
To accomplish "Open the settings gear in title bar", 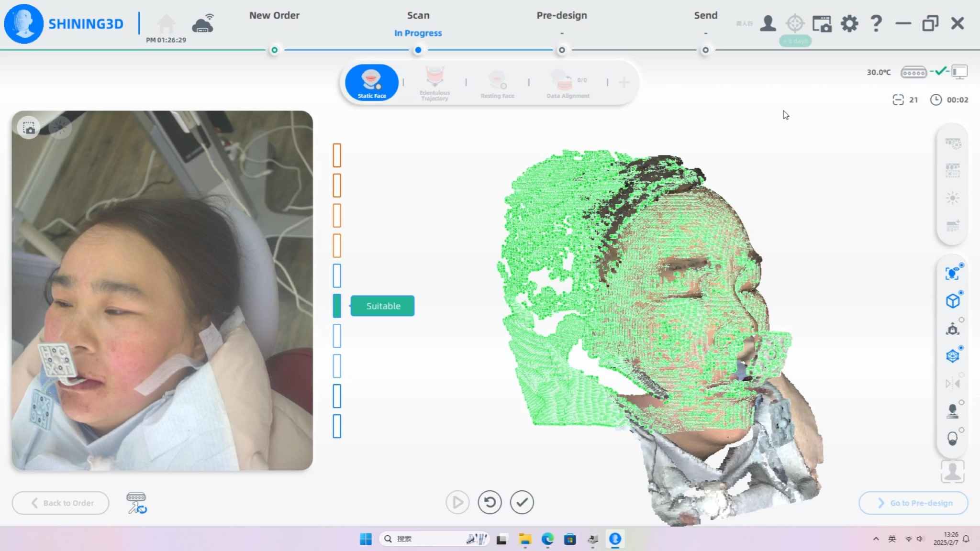I will (849, 23).
